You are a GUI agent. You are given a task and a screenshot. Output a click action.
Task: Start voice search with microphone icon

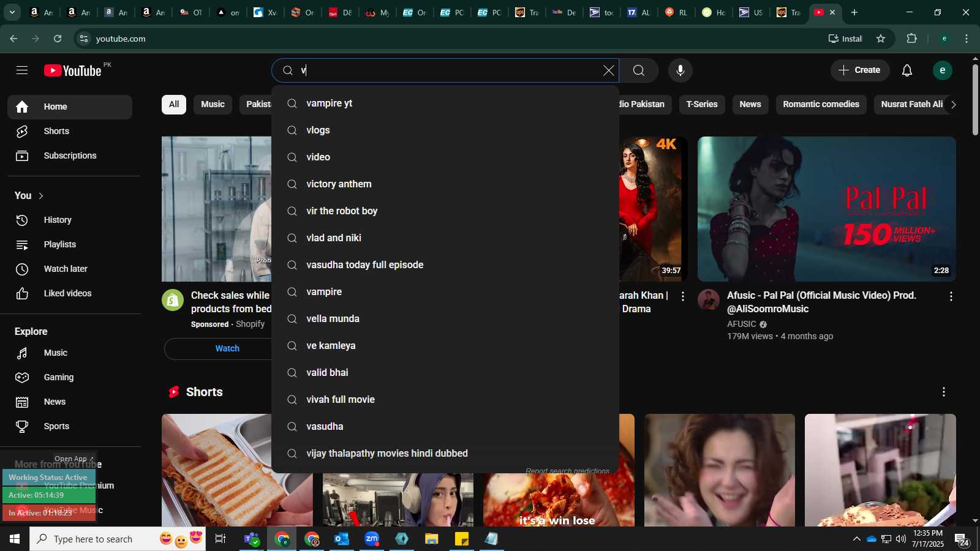click(x=680, y=70)
